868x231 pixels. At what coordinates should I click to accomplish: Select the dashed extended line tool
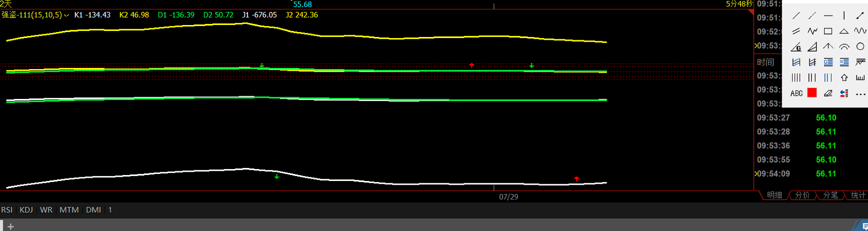812,16
